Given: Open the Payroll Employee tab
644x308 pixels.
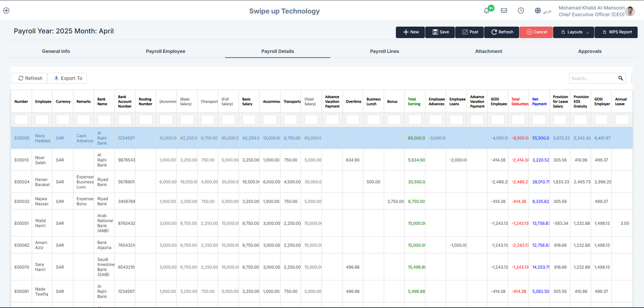Looking at the screenshot, I should click(x=166, y=51).
